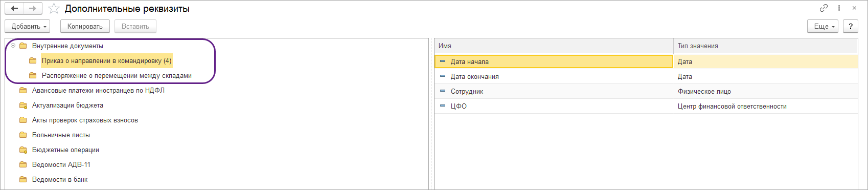Click the Бюджетные операции folder icon

point(23,150)
